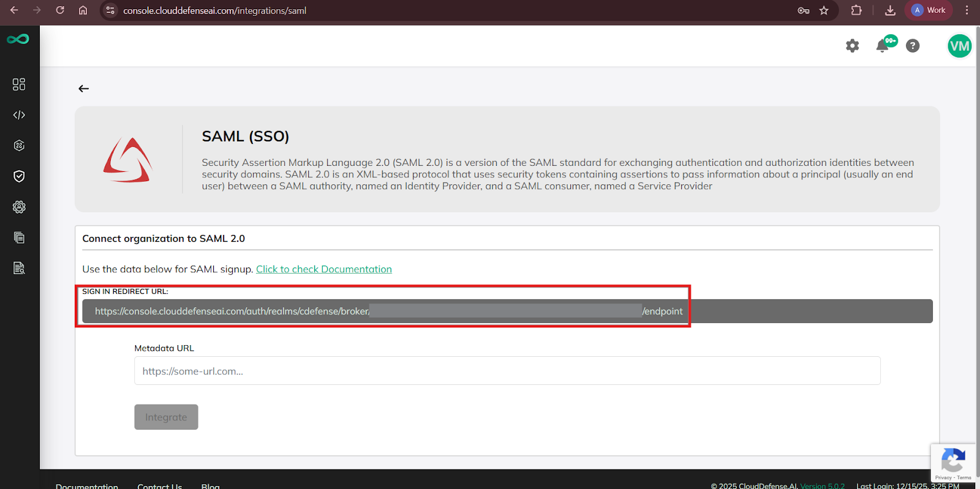Focus the Metadata URL input field

point(507,371)
